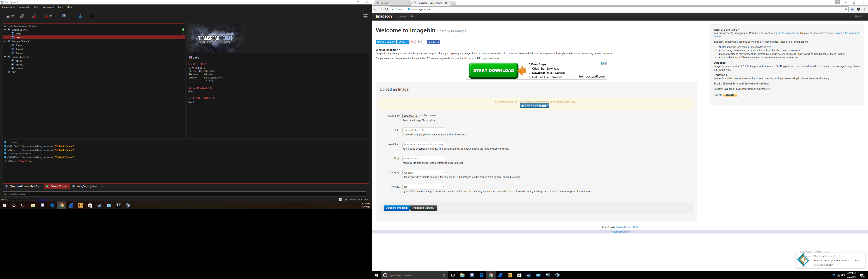868x279 pixels.
Task: Collapse the Default Channel tree node
Action: (5, 30)
